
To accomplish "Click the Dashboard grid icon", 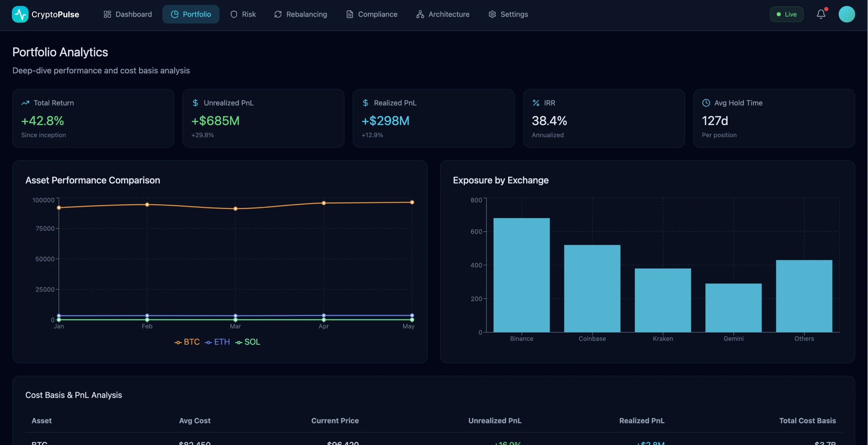I will 107,14.
